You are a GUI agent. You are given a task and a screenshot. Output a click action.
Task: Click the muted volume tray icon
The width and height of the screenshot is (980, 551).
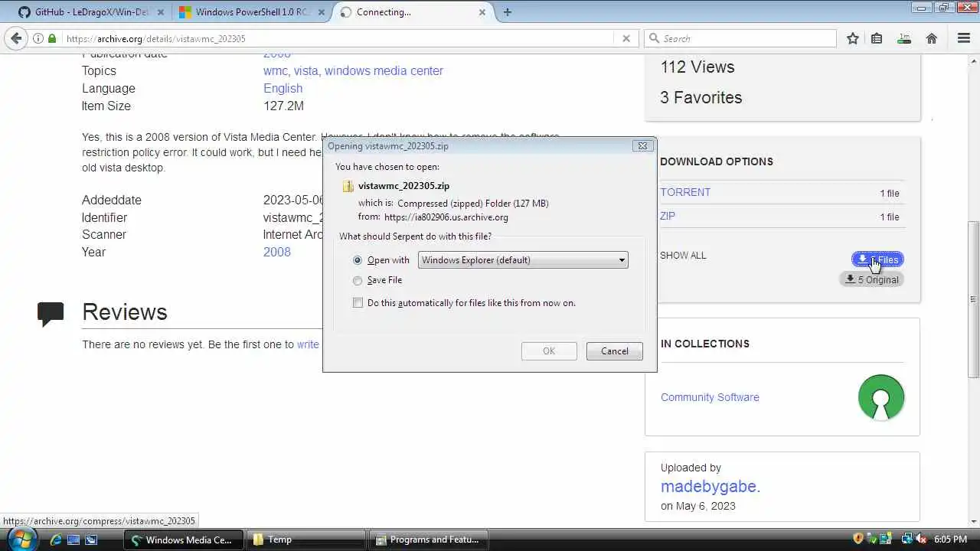tap(921, 540)
